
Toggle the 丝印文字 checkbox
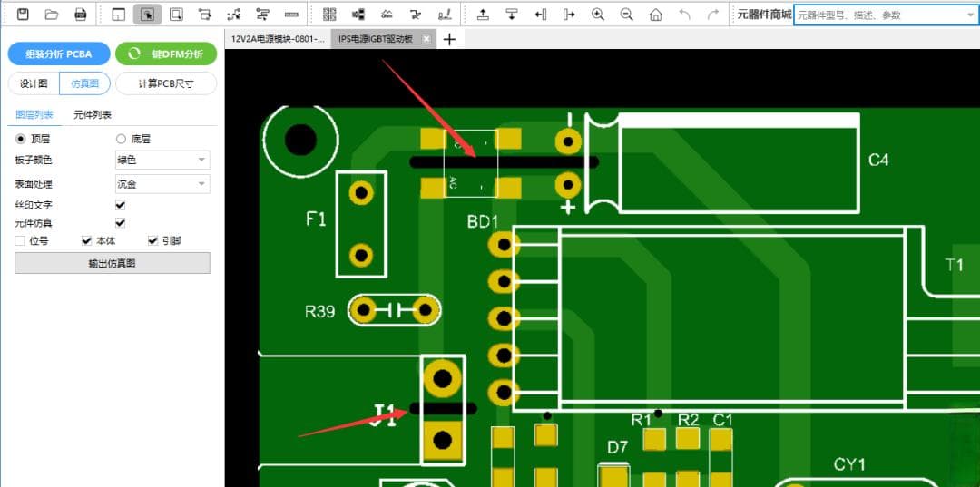[121, 205]
